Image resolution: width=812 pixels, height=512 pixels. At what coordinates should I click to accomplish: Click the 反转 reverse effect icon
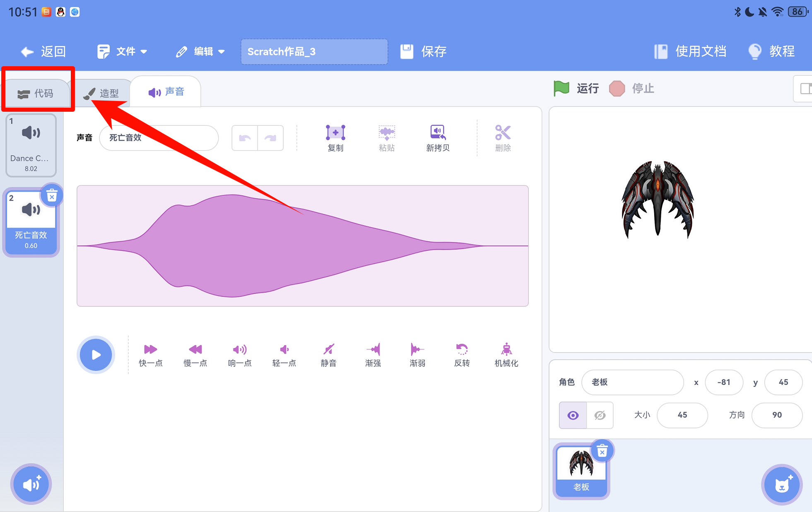[462, 350]
